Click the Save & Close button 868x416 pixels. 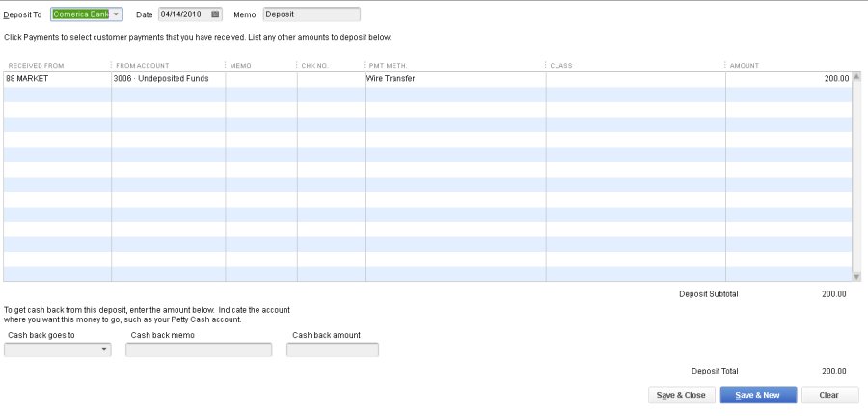pos(682,395)
